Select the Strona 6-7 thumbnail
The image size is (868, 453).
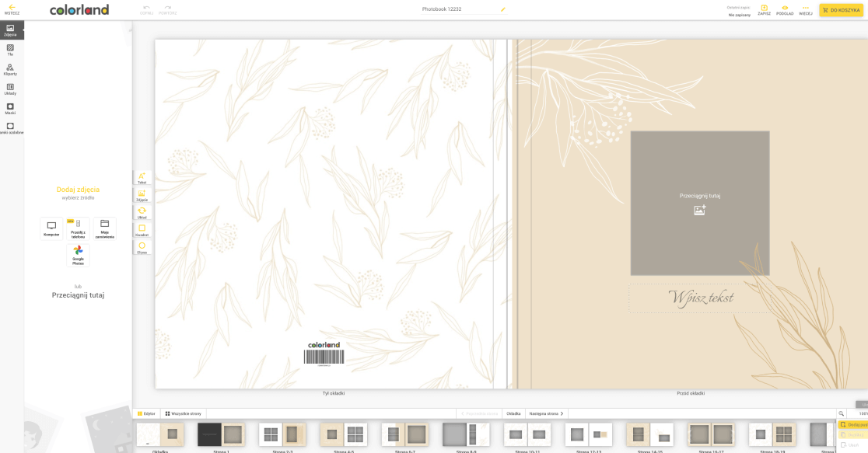point(404,437)
